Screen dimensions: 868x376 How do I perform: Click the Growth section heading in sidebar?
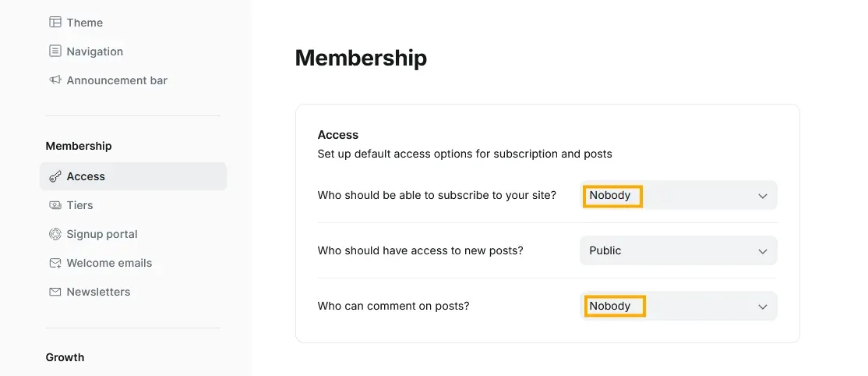(x=65, y=357)
